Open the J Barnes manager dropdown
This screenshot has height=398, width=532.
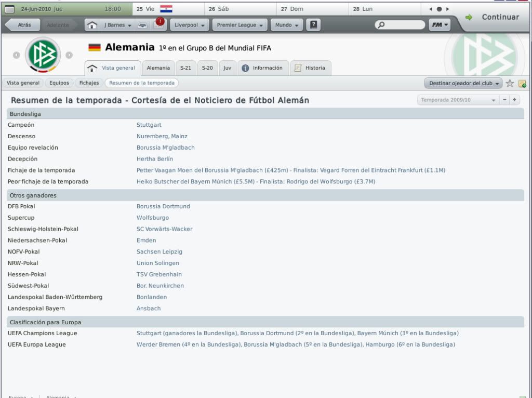click(x=117, y=25)
